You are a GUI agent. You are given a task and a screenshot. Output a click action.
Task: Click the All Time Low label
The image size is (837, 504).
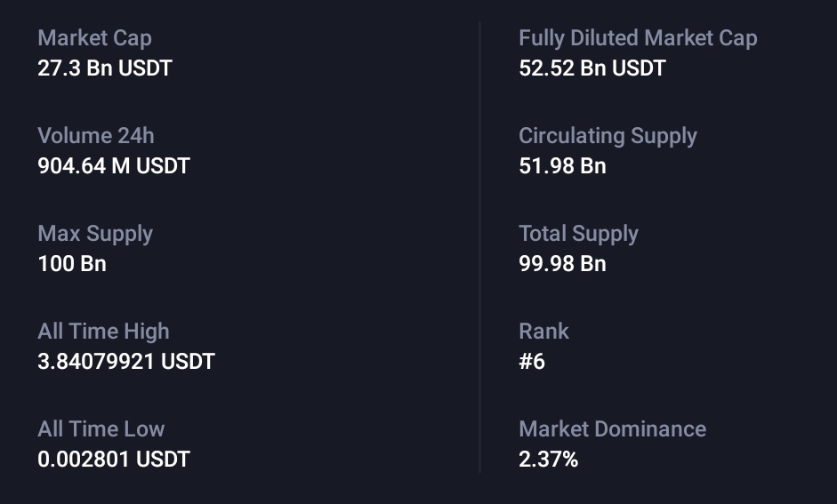point(101,429)
